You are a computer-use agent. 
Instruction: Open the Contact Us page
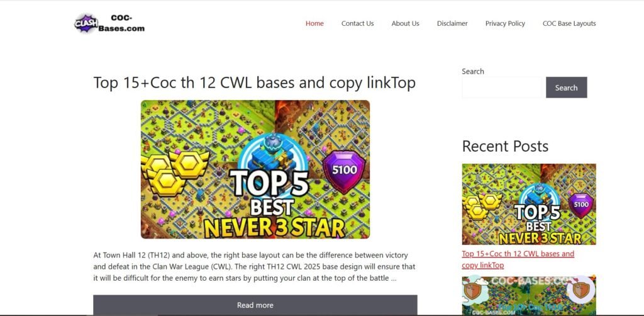(x=357, y=23)
